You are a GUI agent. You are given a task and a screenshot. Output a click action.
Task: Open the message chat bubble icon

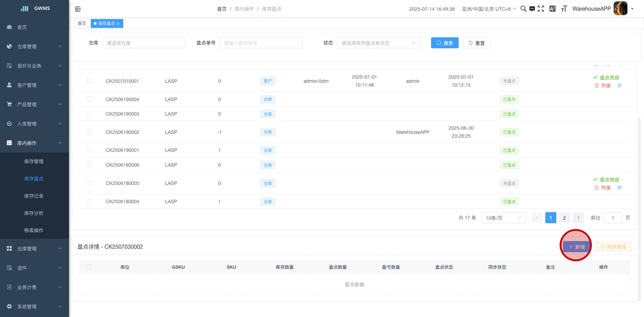click(532, 9)
